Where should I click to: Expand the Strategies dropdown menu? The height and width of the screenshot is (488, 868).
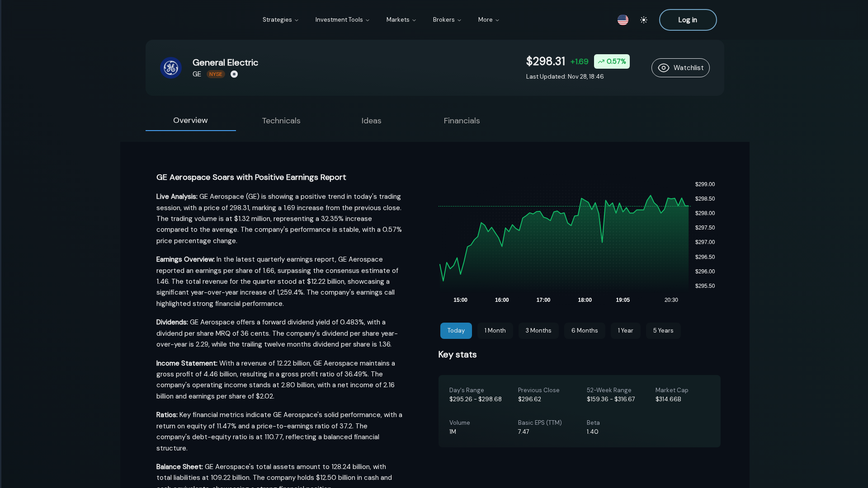click(280, 20)
